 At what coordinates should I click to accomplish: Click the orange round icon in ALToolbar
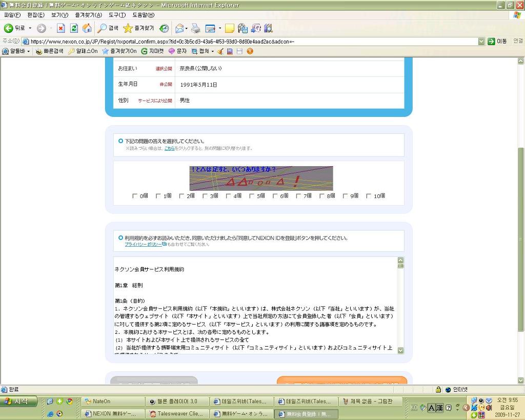click(x=250, y=51)
